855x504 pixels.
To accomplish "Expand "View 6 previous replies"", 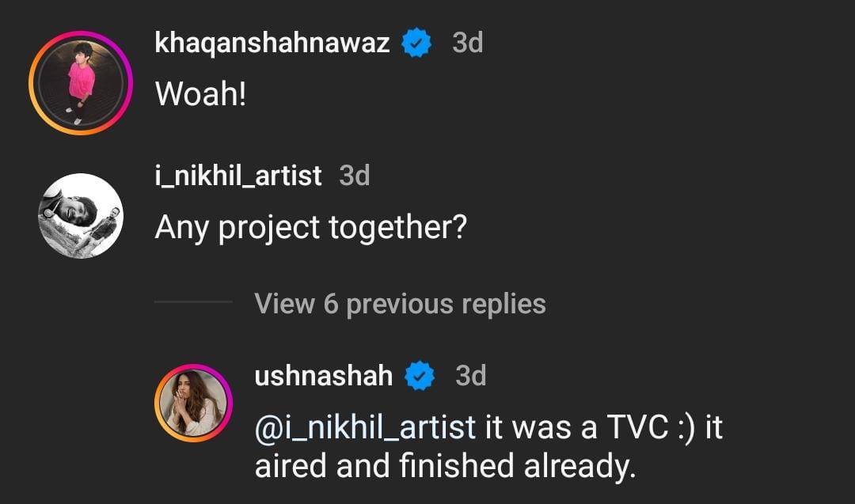I will (400, 304).
